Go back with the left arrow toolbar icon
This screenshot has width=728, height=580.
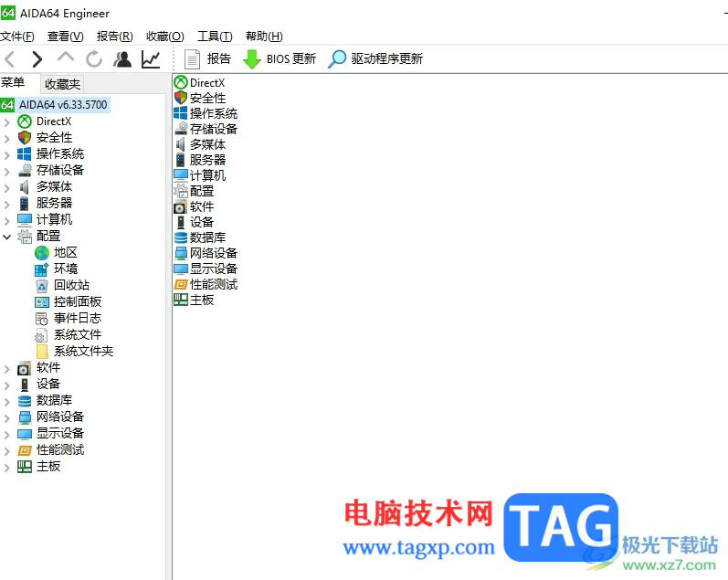(x=10, y=59)
